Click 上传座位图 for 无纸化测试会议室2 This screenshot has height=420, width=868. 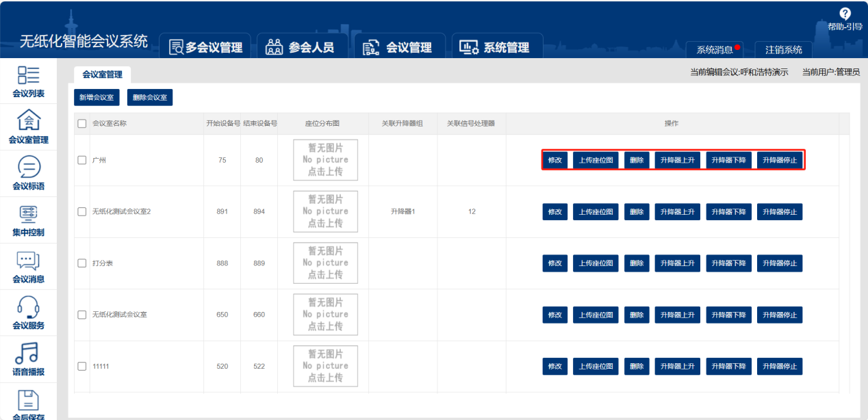596,212
